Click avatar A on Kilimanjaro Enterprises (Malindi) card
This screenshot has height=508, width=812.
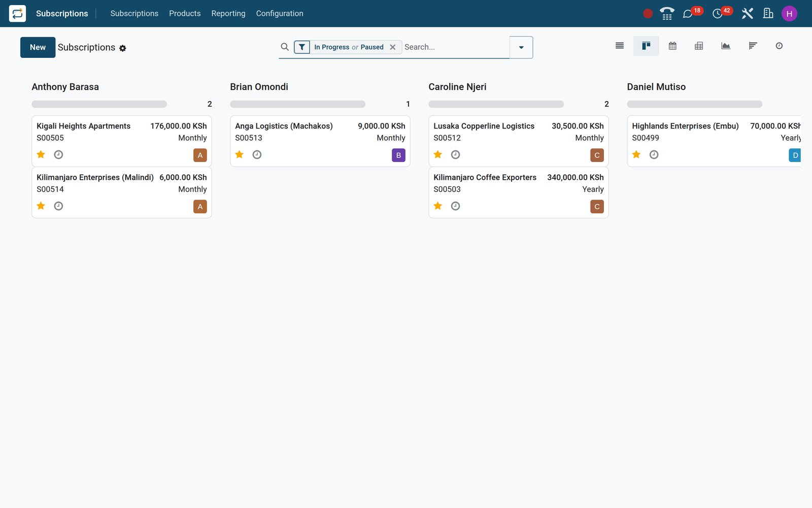pyautogui.click(x=200, y=207)
